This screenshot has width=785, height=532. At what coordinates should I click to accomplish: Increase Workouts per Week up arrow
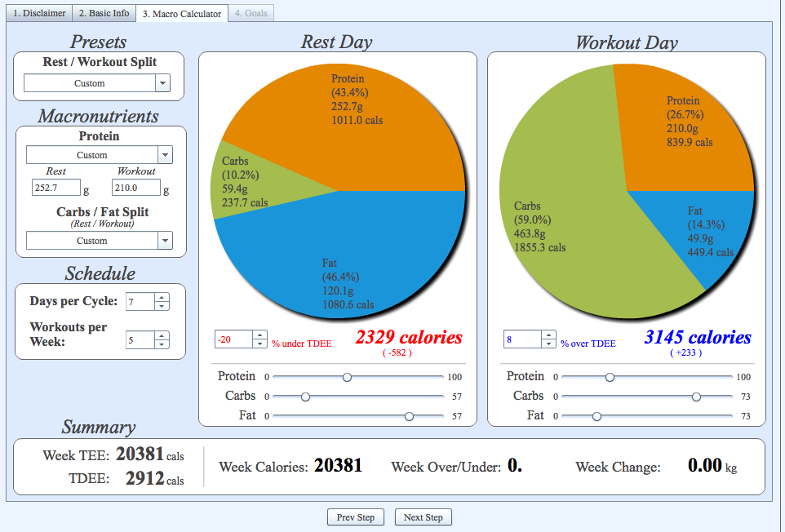162,335
